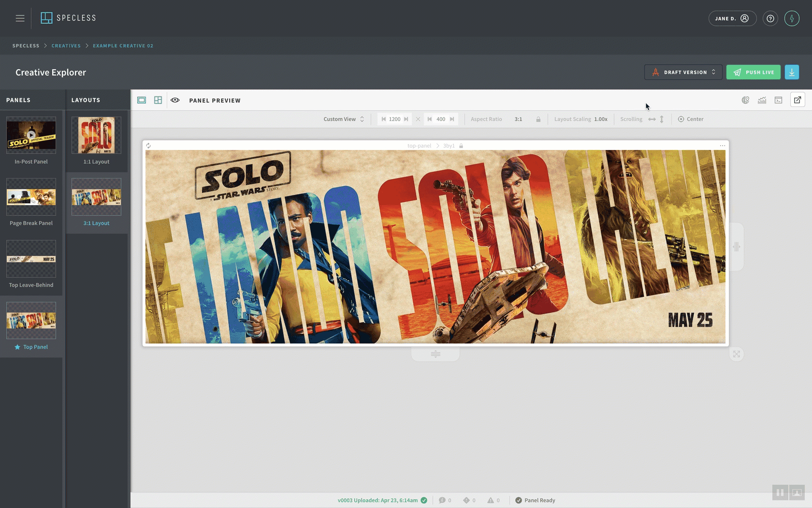Click the refresh icon on preview frame
Viewport: 812px width, 508px height.
click(148, 146)
